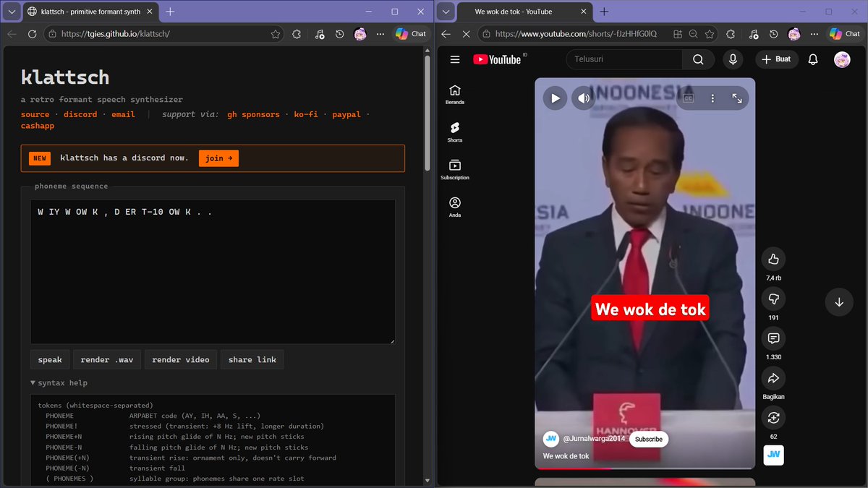Open Shorts in YouTube sidebar
Image resolution: width=868 pixels, height=488 pixels.
point(455,132)
